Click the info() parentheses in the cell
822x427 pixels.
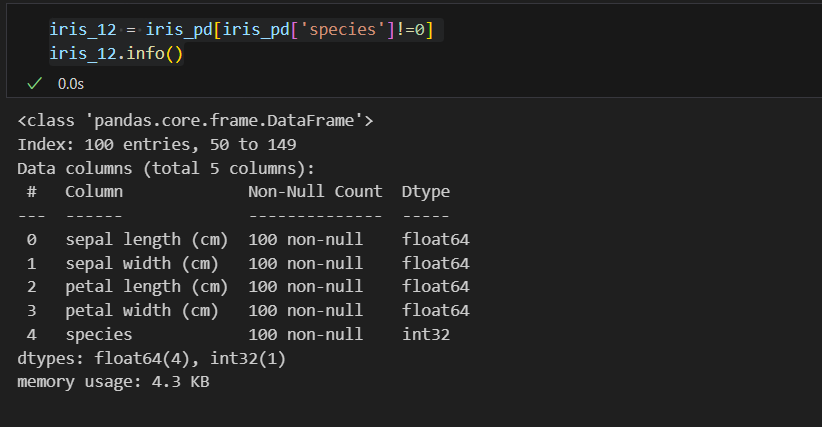click(174, 53)
